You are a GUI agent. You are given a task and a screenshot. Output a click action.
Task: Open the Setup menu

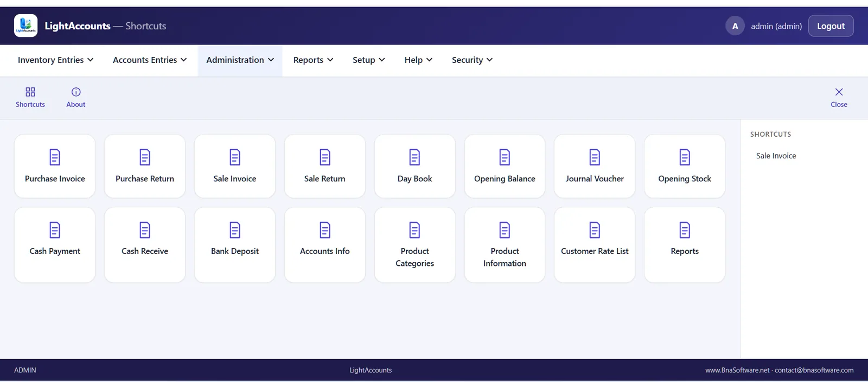pyautogui.click(x=369, y=60)
